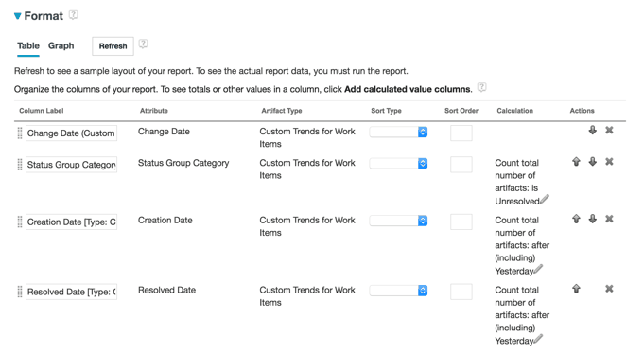Move Status Group Category row up

[x=576, y=162]
